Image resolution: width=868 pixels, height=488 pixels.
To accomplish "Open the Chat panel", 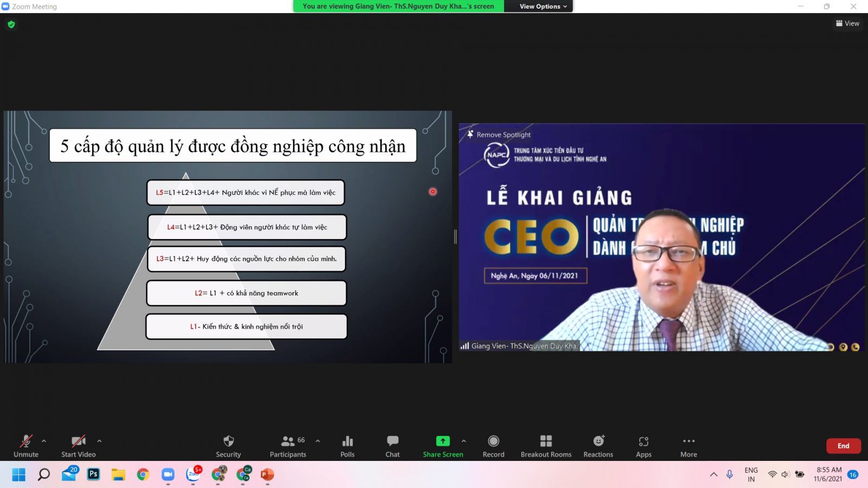I will click(x=392, y=446).
